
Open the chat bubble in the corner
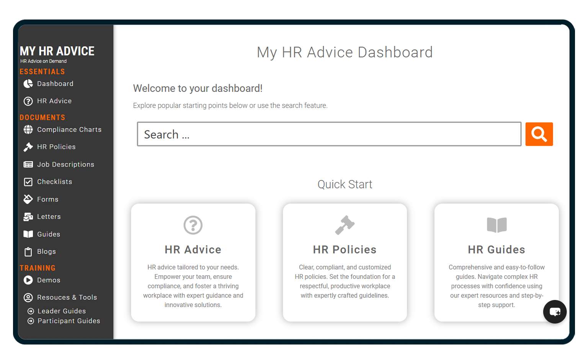pyautogui.click(x=555, y=312)
